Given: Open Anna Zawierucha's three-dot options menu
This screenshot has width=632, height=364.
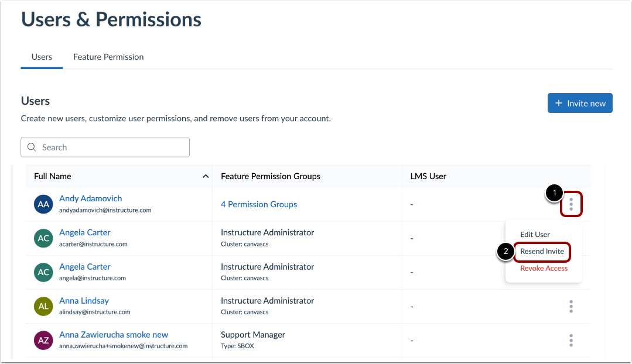Looking at the screenshot, I should point(571,340).
